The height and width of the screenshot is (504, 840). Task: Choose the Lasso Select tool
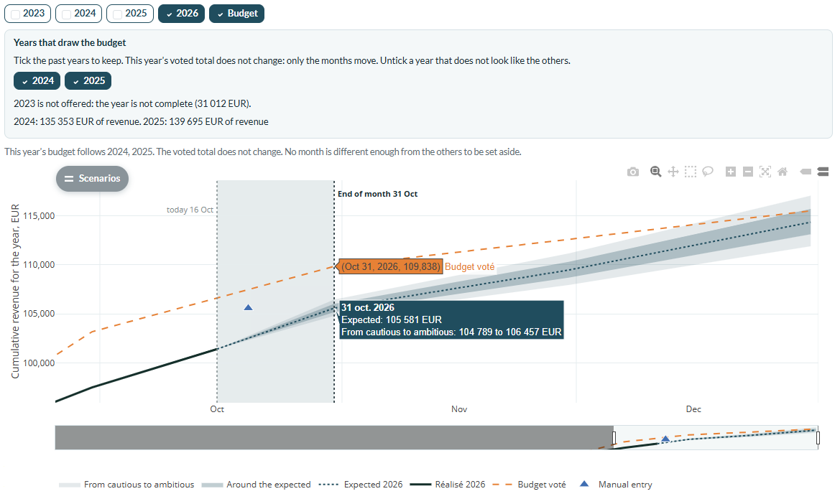(x=708, y=172)
